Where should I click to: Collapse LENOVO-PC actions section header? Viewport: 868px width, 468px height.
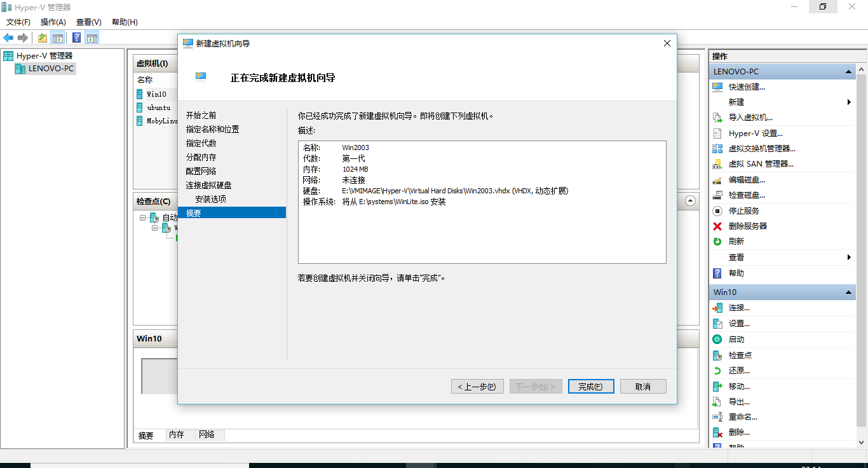pyautogui.click(x=848, y=72)
